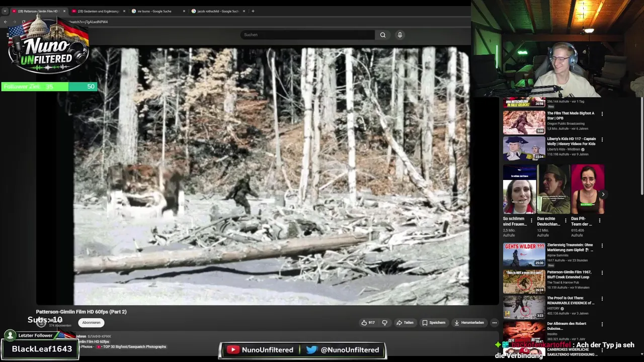Close the jacob rothschild Google Suche tab
Image resolution: width=644 pixels, height=362 pixels.
244,11
